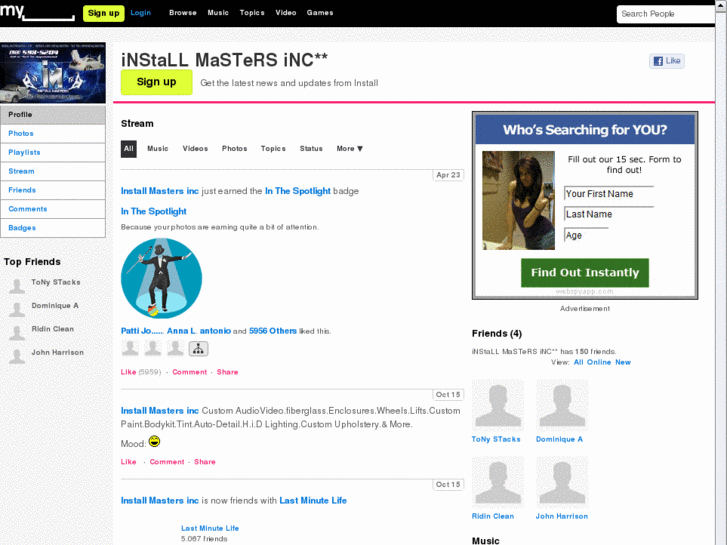View All friends link

pyautogui.click(x=578, y=363)
